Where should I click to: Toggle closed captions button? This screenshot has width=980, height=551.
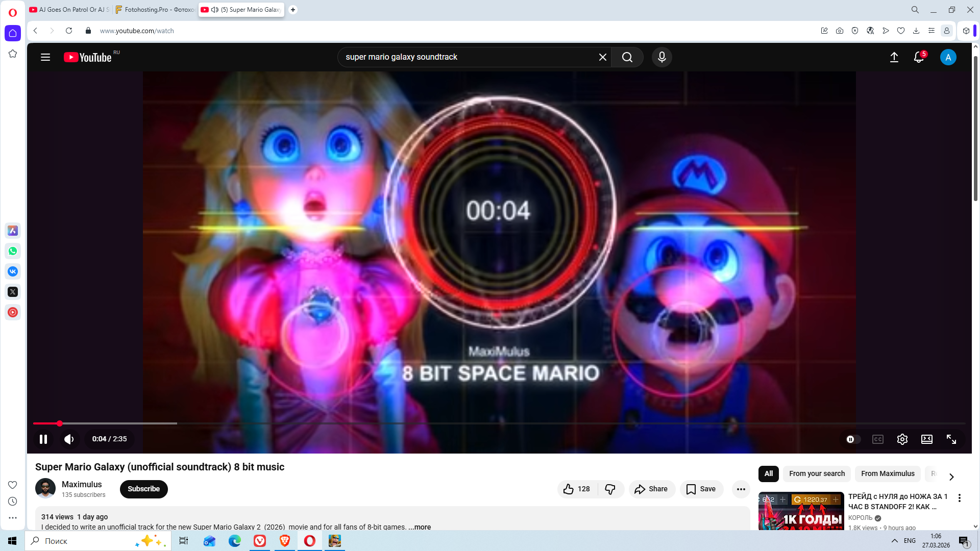coord(877,439)
